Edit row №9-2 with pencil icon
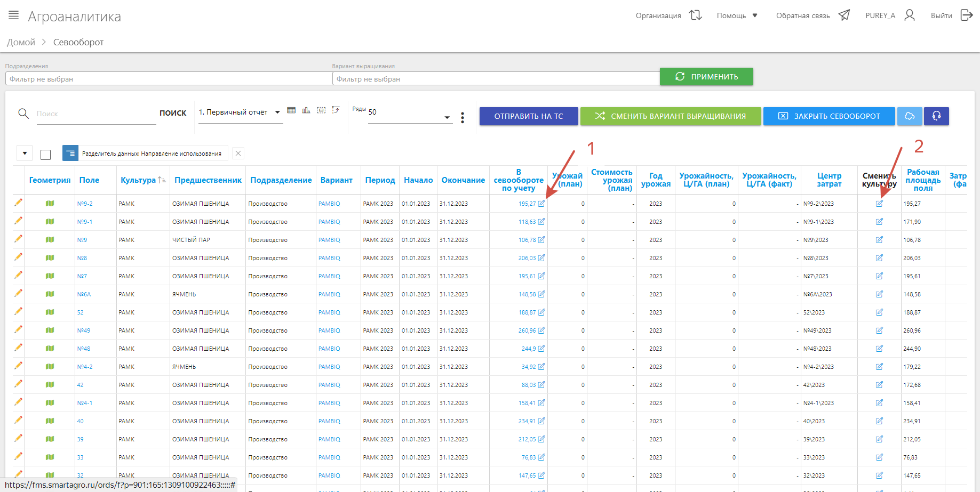 tap(19, 203)
